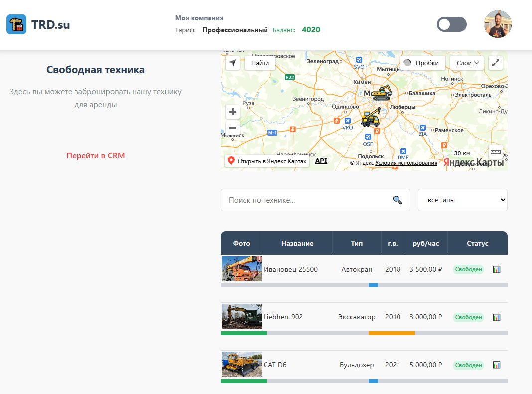This screenshot has width=532, height=394.
Task: Click blue segment on Ивановец 25500 timeline bar
Action: click(x=373, y=285)
